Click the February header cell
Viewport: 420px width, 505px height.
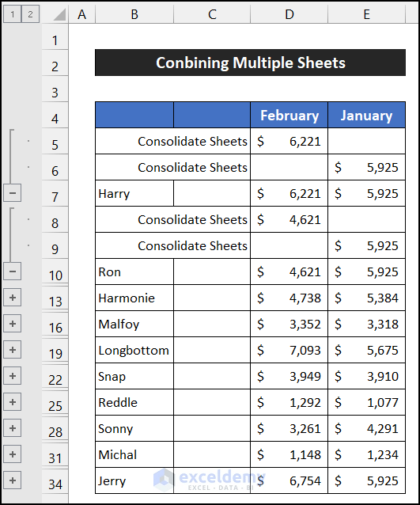coord(289,115)
